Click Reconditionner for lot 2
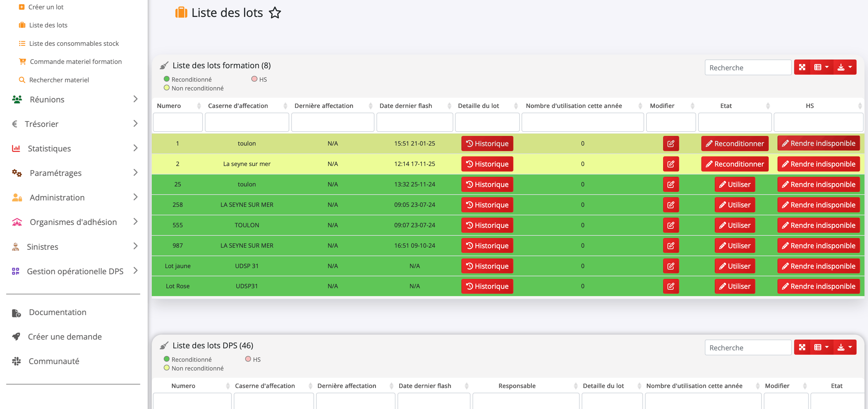This screenshot has height=409, width=868. click(735, 164)
